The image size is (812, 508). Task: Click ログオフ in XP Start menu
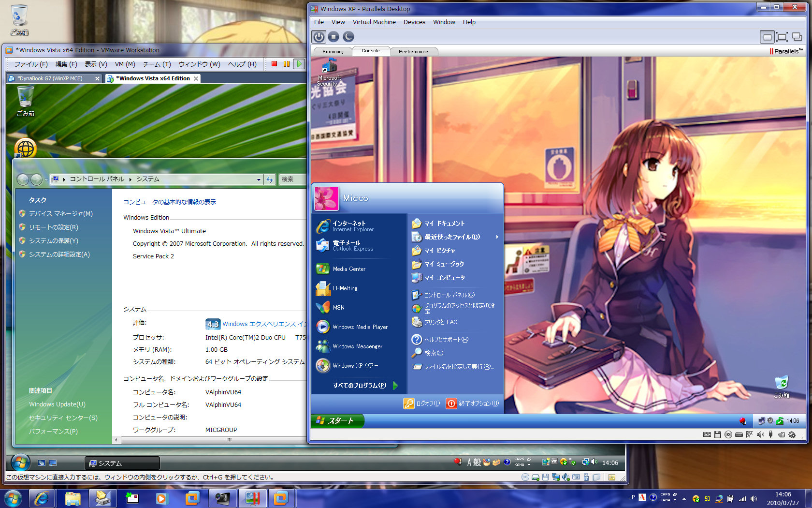[x=421, y=403]
